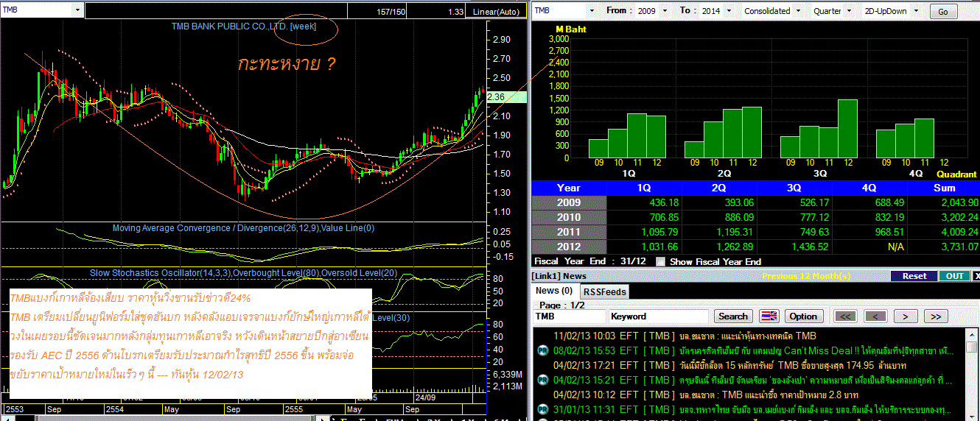This screenshot has height=421, width=980.
Task: Click the OUT button in the News bar
Action: (954, 276)
